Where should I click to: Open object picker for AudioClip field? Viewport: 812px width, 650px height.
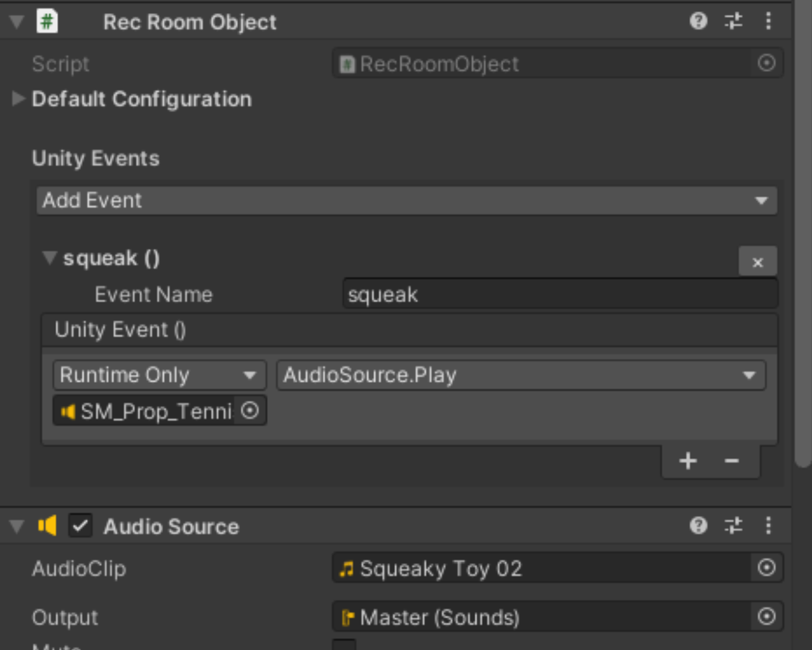tap(766, 568)
